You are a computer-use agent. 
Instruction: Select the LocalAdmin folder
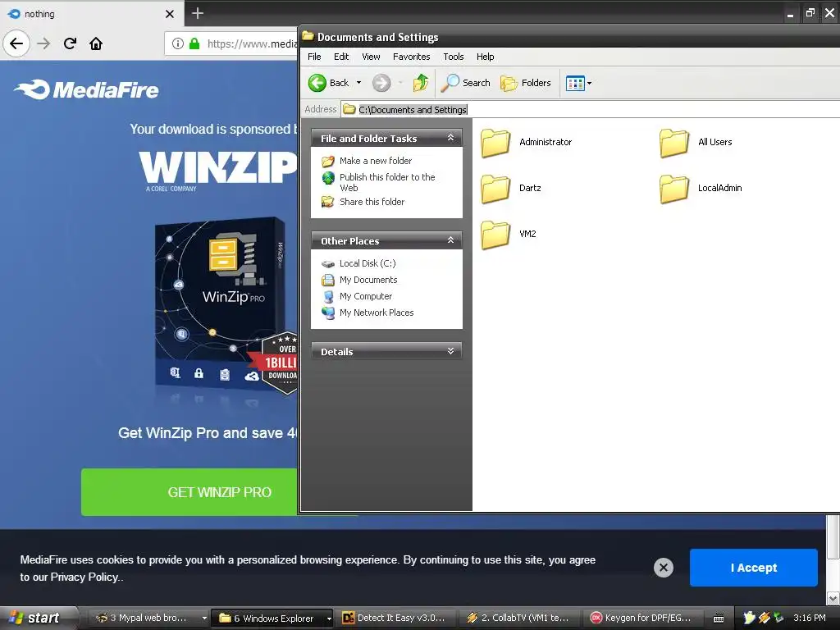pos(701,189)
